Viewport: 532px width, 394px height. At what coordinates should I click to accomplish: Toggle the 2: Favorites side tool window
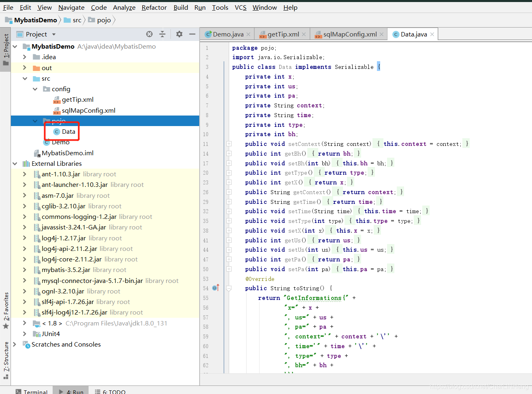click(6, 310)
